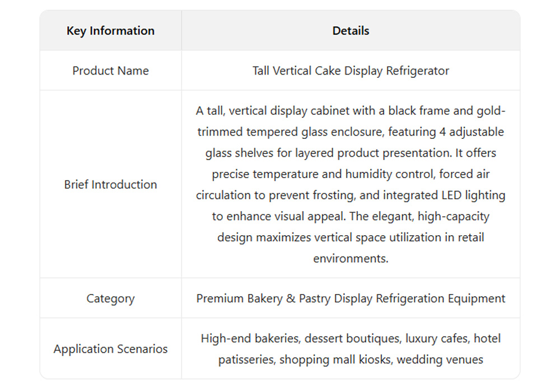This screenshot has width=560, height=392.
Task: Select the Brief Introduction row label
Action: (x=110, y=184)
